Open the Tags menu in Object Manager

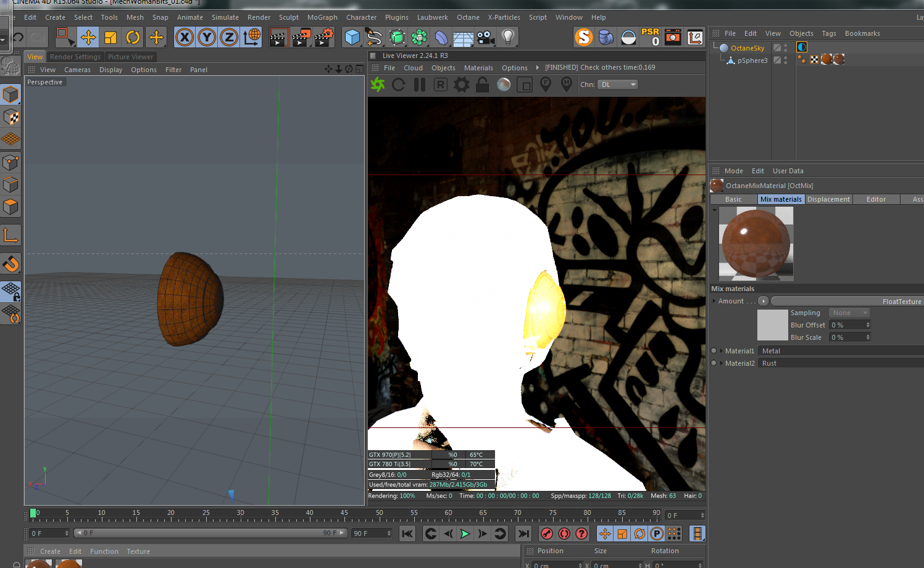[829, 33]
